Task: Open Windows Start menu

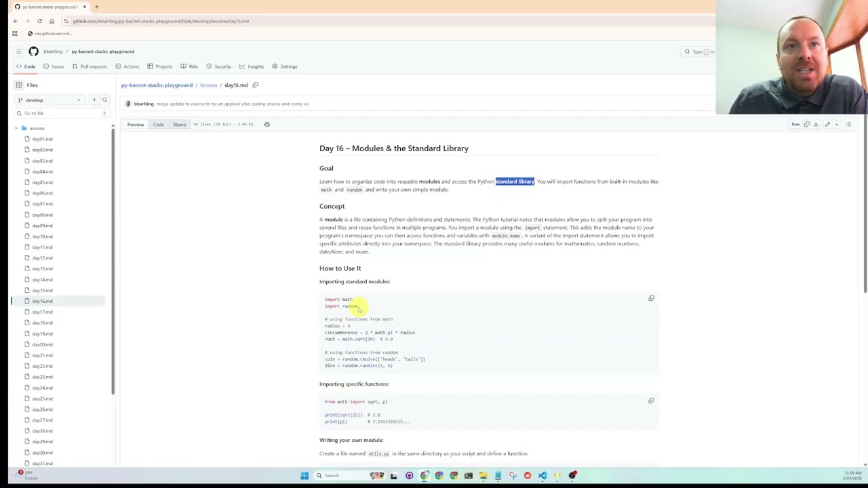Action: (x=304, y=475)
